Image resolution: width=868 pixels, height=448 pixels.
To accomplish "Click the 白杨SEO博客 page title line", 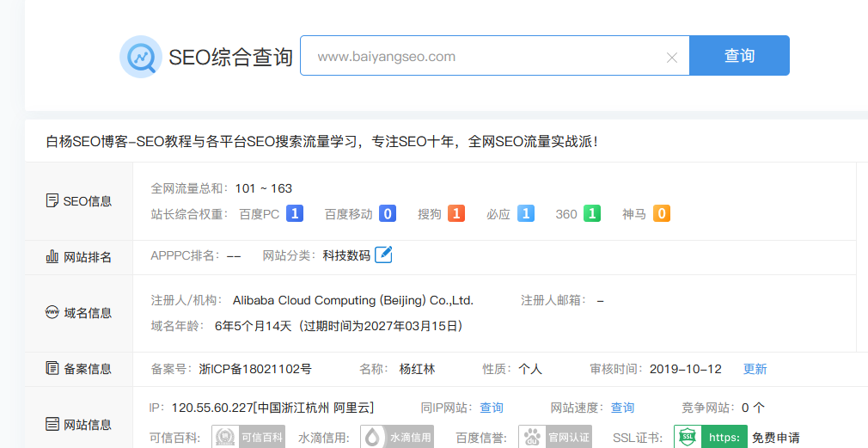I will (321, 141).
